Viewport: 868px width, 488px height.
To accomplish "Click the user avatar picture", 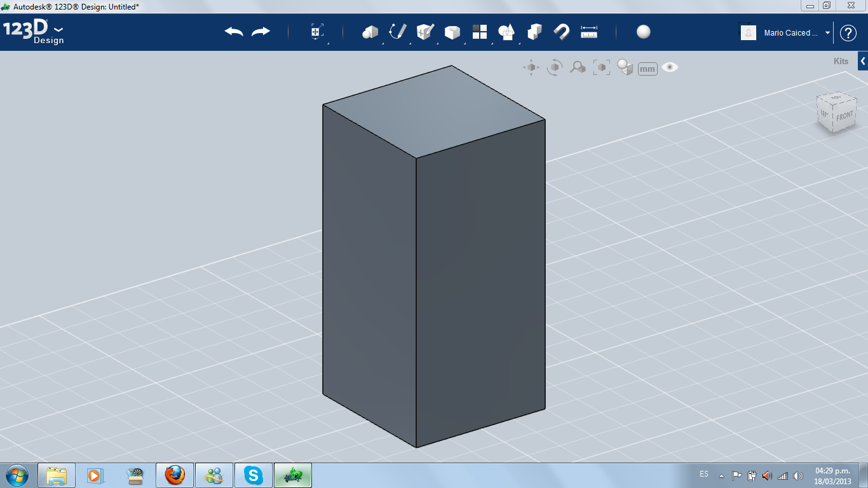I will pos(749,32).
